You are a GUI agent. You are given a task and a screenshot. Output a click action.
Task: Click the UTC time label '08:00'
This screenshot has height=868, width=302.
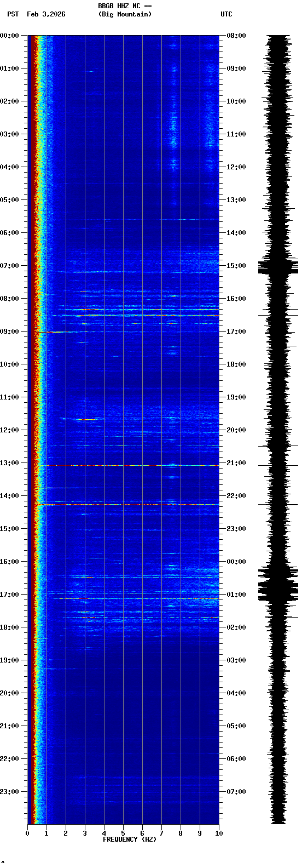click(x=236, y=36)
